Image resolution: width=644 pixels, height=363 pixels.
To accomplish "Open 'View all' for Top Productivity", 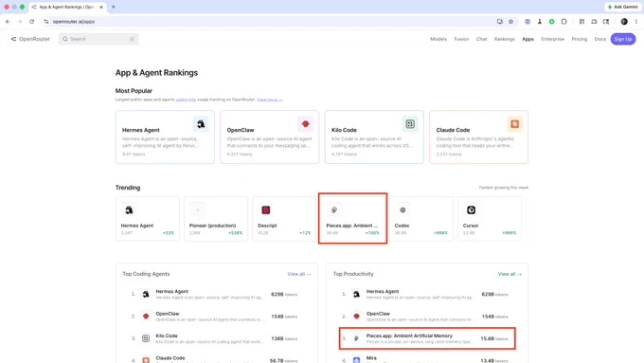I will pos(510,274).
